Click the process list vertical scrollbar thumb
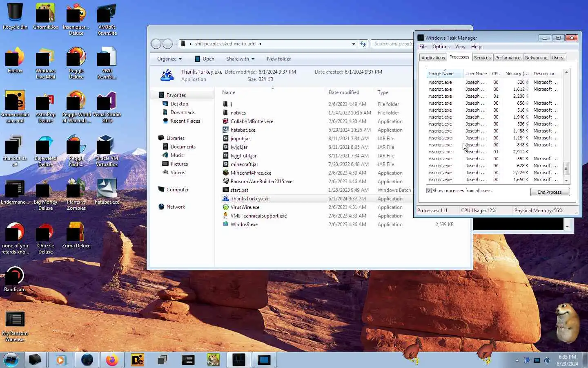Image resolution: width=588 pixels, height=368 pixels. coord(566,168)
